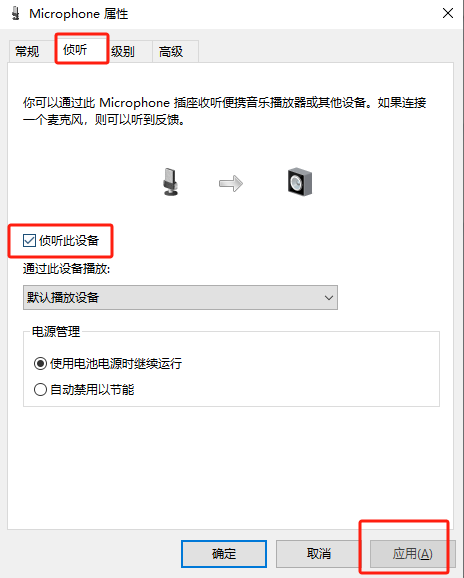Click the microphone illustration above the checkbox
Viewport: 464px width, 578px height.
coord(170,182)
